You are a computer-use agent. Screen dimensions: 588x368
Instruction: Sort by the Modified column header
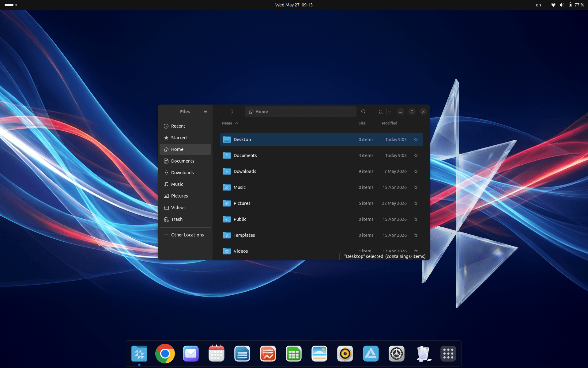point(390,123)
